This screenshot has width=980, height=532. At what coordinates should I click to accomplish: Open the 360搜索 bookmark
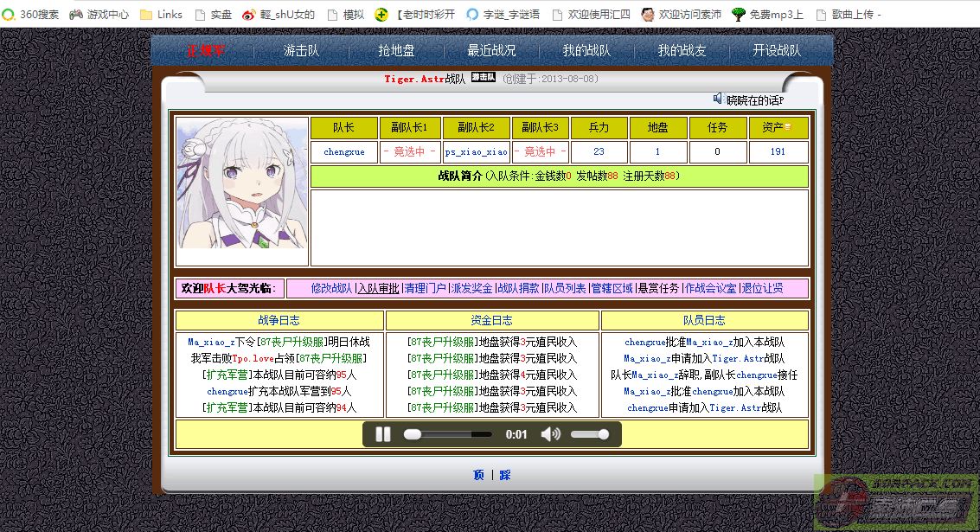point(30,14)
